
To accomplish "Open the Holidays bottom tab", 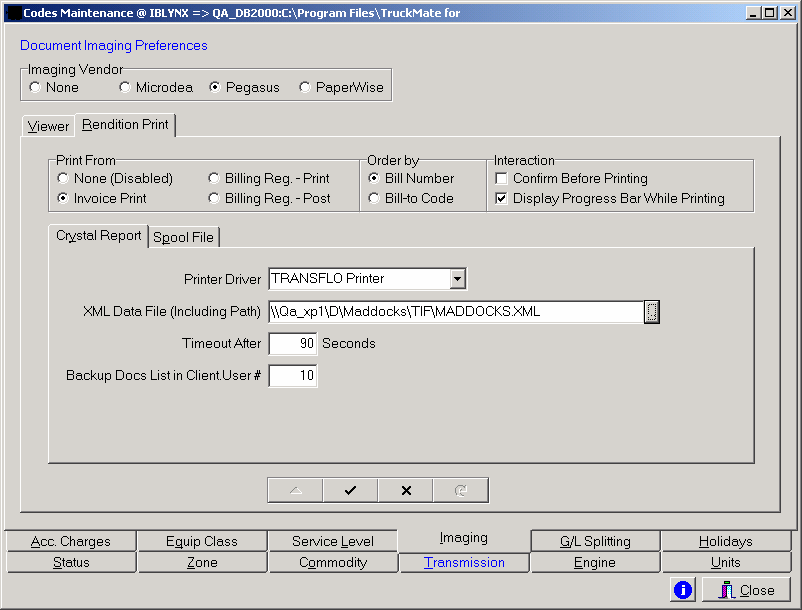I will [726, 541].
